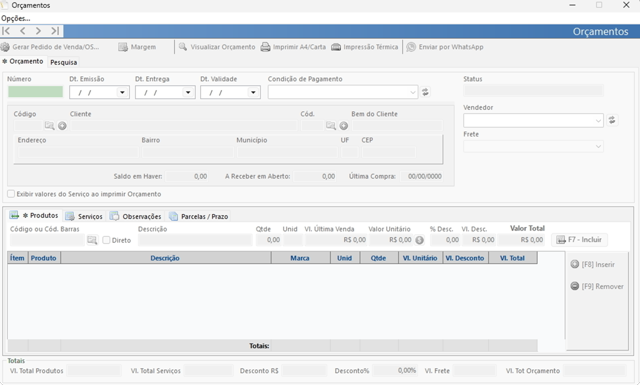Sort by the Vl. Total column header
The image size is (640, 385).
512,258
